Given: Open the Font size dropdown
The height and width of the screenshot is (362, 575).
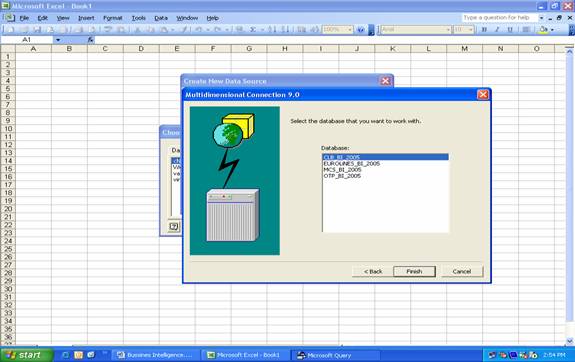Looking at the screenshot, I should (471, 29).
